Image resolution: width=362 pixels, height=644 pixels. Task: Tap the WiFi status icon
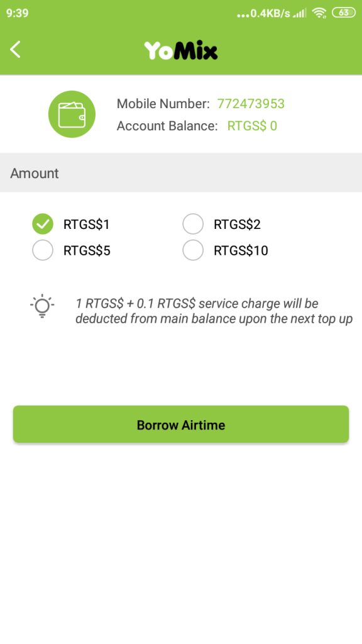pos(319,13)
